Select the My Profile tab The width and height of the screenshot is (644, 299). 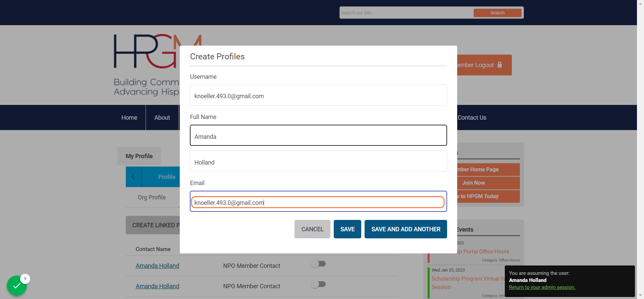coord(139,156)
